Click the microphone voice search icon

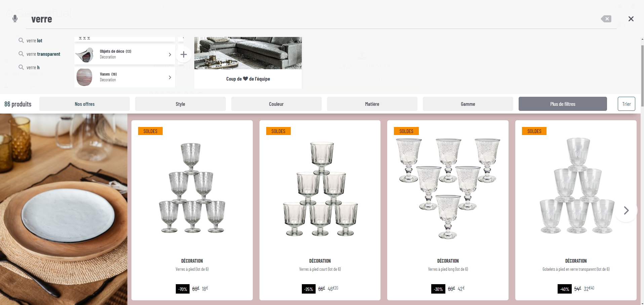(x=15, y=19)
